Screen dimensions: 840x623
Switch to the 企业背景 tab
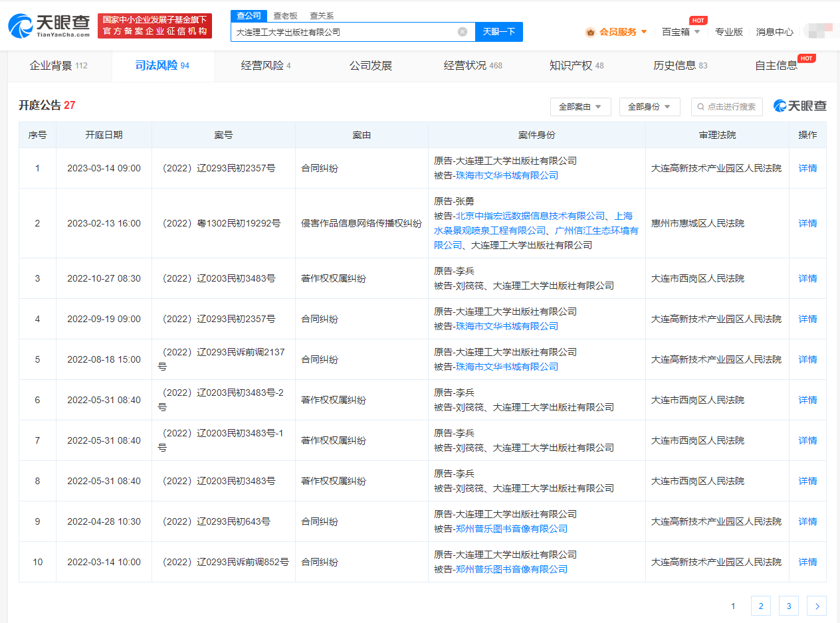52,66
